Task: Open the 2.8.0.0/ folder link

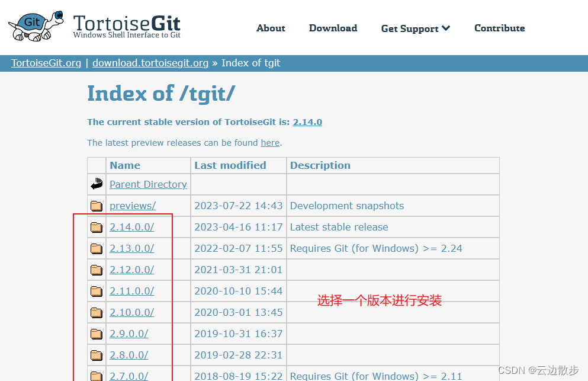Action: point(128,355)
